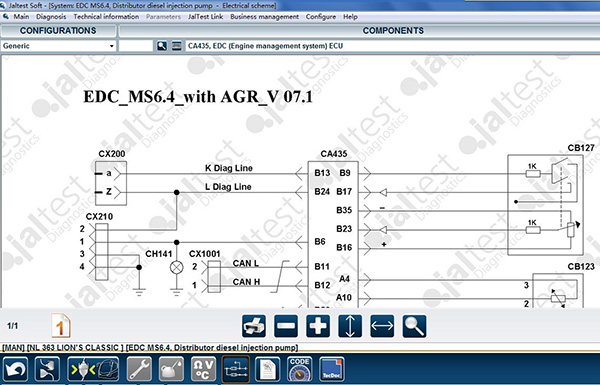The width and height of the screenshot is (600, 385).
Task: Click the EDC_MS6.4_with AGR_V 07.1 title
Action: (198, 97)
